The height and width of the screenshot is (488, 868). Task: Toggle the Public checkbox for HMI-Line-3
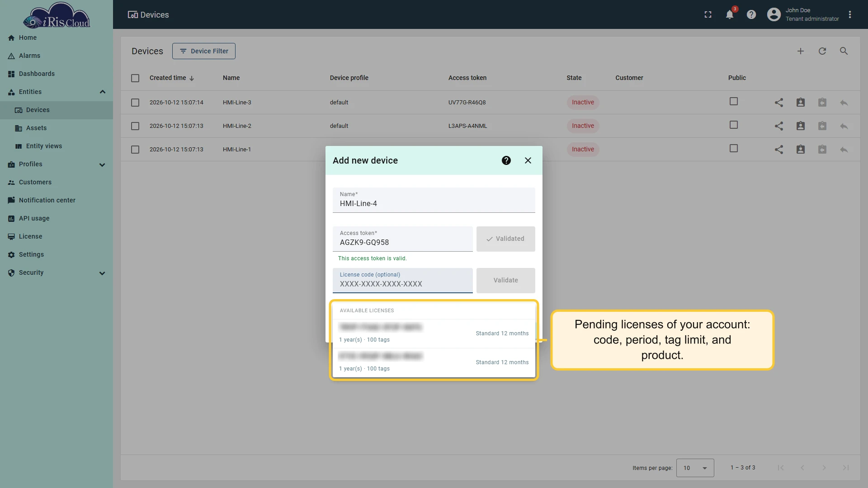click(734, 102)
